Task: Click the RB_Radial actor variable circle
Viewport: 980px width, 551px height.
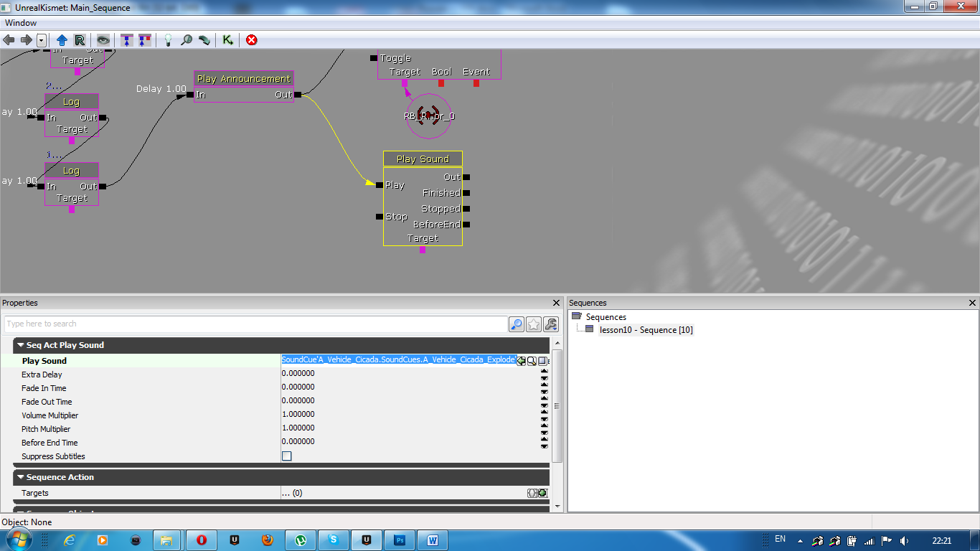Action: [x=429, y=116]
